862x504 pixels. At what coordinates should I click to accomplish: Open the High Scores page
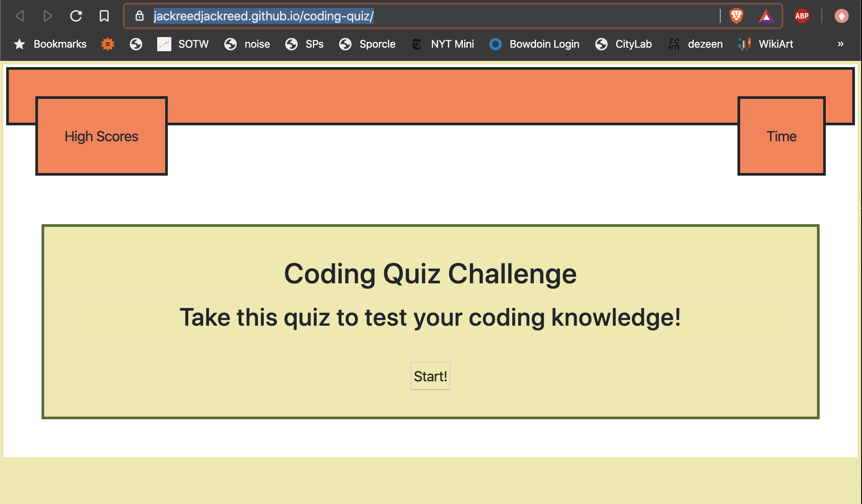tap(101, 136)
